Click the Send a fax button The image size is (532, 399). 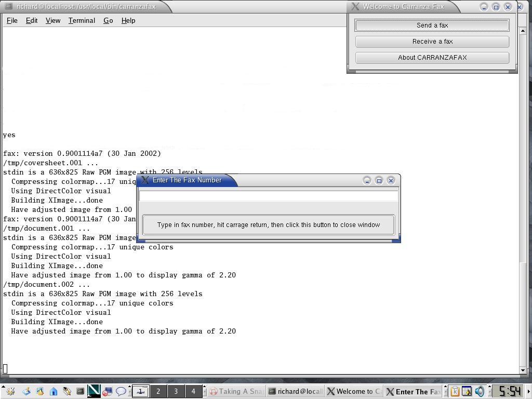(x=432, y=25)
